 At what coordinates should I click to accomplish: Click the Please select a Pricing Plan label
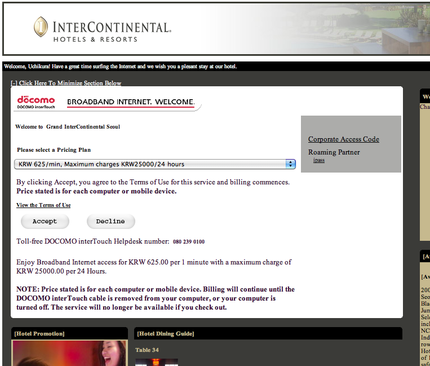click(x=54, y=150)
